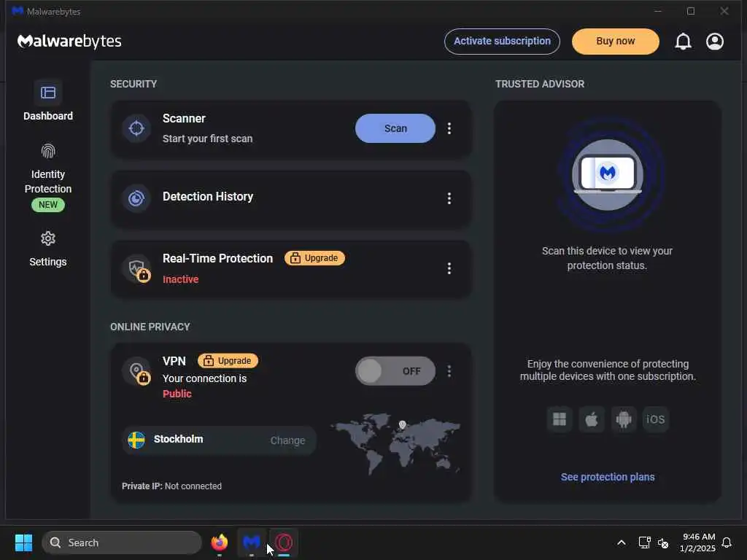Image resolution: width=747 pixels, height=560 pixels.
Task: Click Upgrade badge next to Real-Time Protection
Action: [x=314, y=258]
